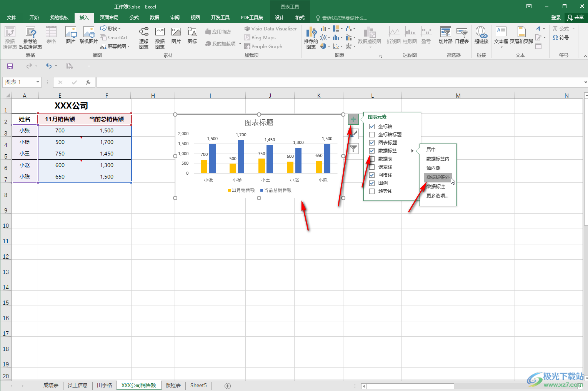This screenshot has height=391, width=588.
Task: Insert a Timeline filter
Action: 462,35
